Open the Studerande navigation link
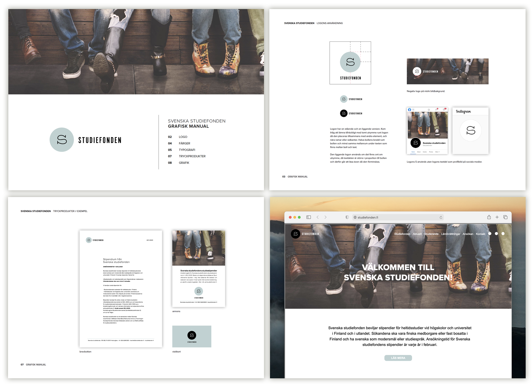Screen dimensions: 532x392 pyautogui.click(x=432, y=234)
